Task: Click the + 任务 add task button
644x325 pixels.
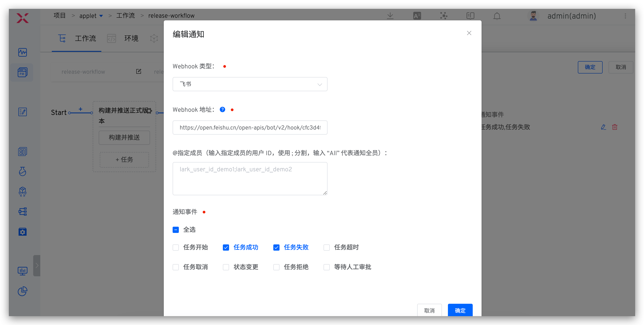Action: pyautogui.click(x=124, y=159)
